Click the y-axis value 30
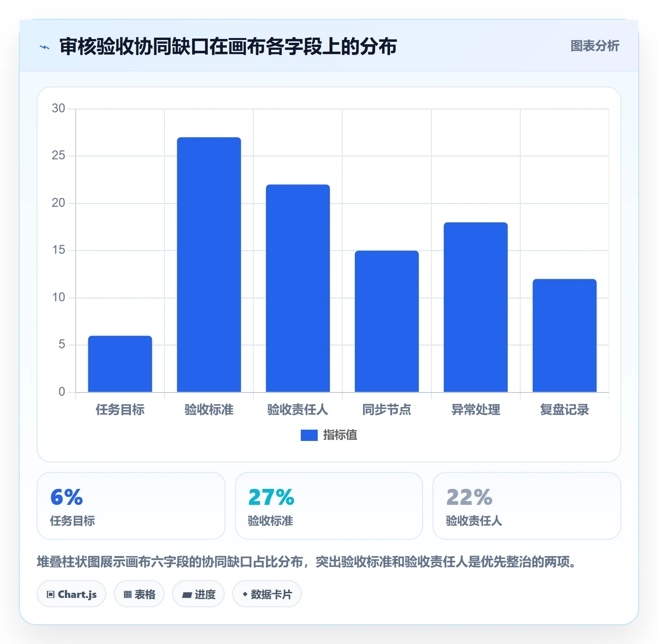Screen dimensions: 658x644 (58, 109)
